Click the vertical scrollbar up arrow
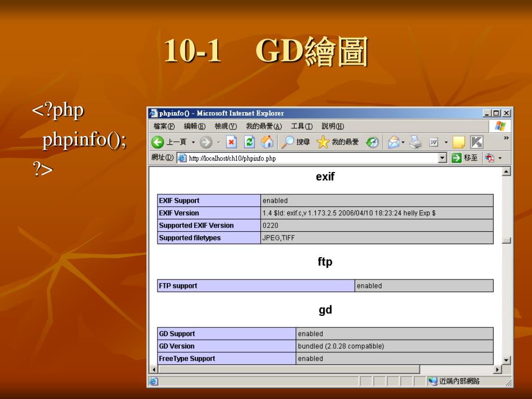Viewport: 532px width, 399px height. point(506,171)
